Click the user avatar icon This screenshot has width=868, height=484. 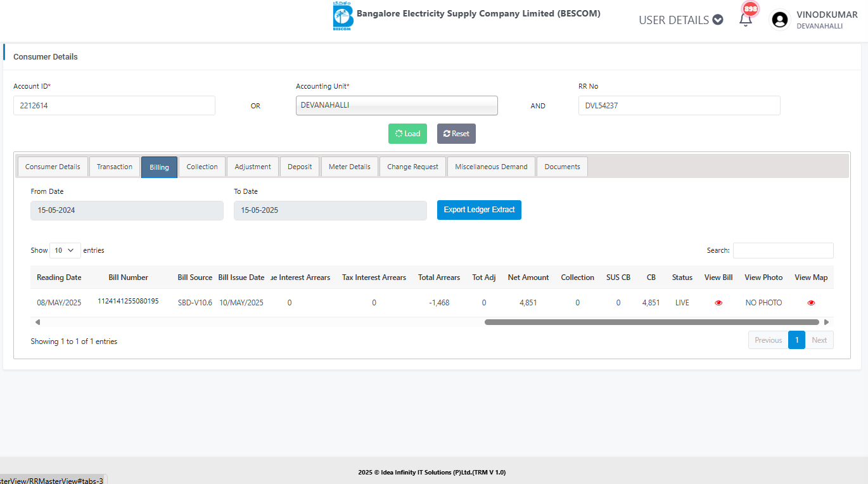click(780, 20)
